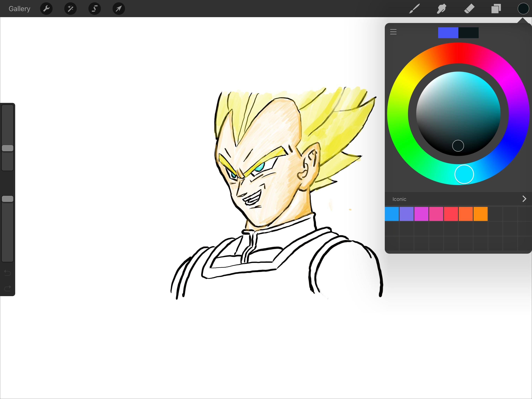Activate the Selection tool
Image resolution: width=532 pixels, height=399 pixels.
pyautogui.click(x=94, y=9)
